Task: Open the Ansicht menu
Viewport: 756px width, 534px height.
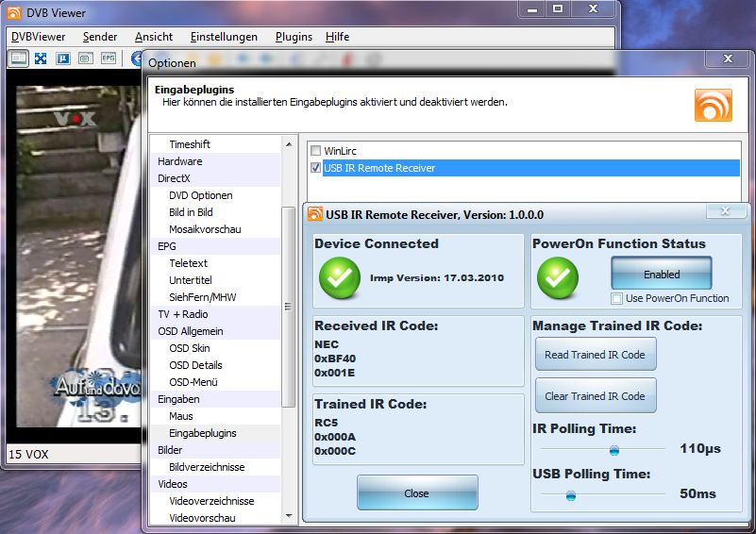Action: coord(154,37)
